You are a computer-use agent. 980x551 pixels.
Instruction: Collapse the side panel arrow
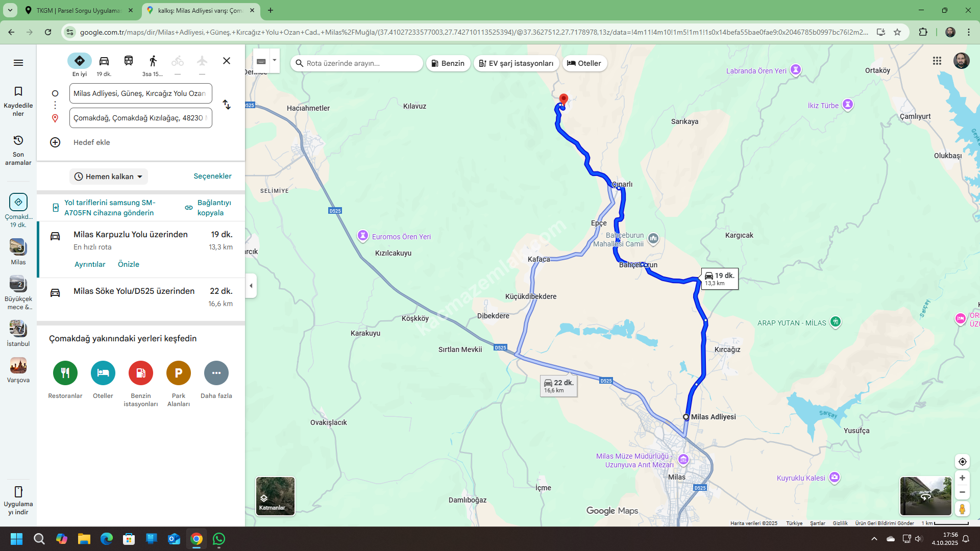click(251, 286)
